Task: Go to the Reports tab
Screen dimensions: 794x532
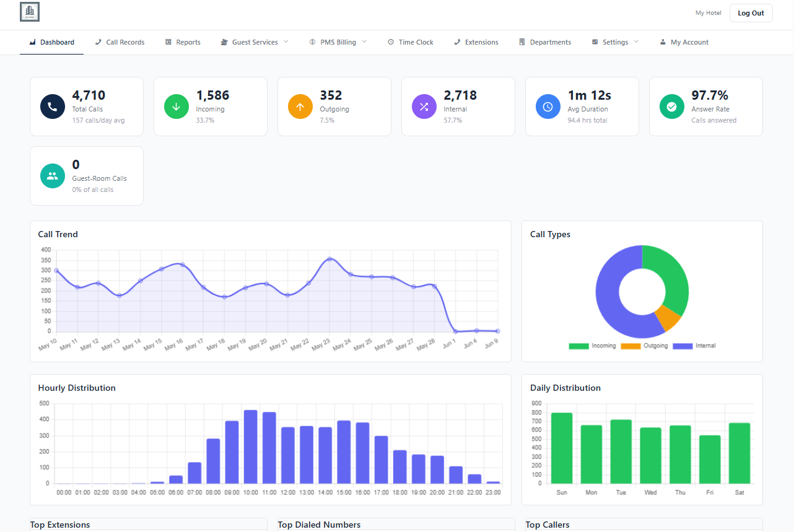Action: pos(183,42)
